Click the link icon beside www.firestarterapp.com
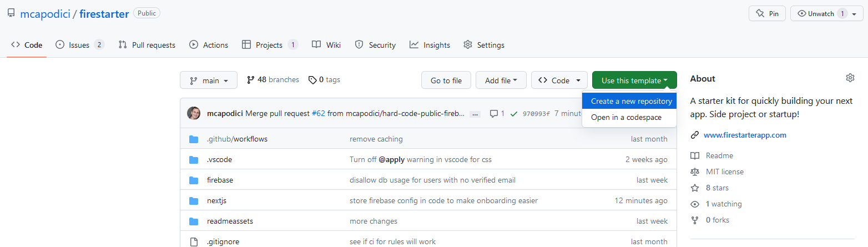 [695, 135]
